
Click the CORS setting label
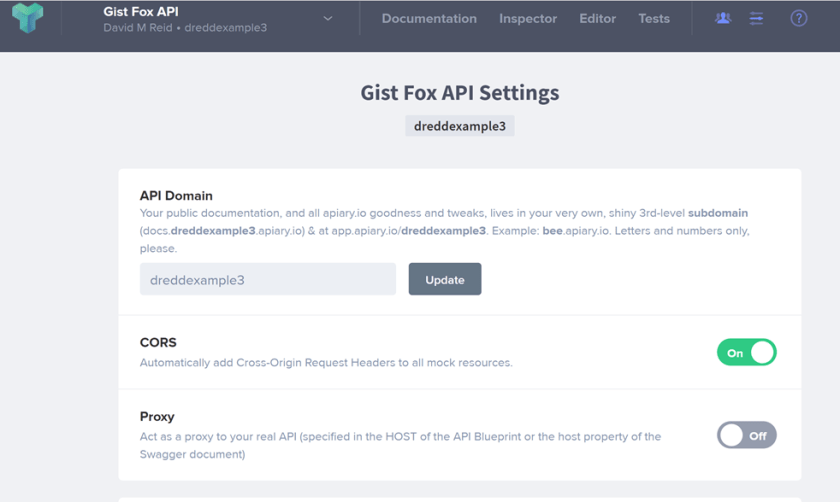pos(158,342)
